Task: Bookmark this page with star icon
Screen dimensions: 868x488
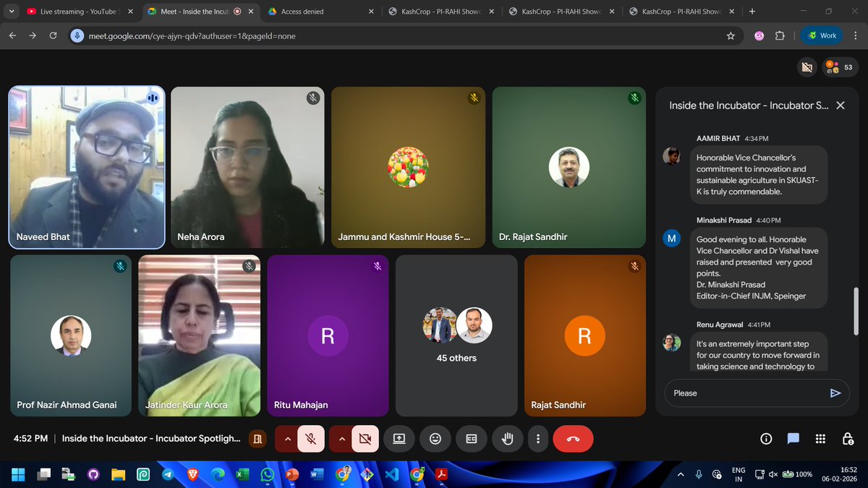Action: [x=731, y=35]
